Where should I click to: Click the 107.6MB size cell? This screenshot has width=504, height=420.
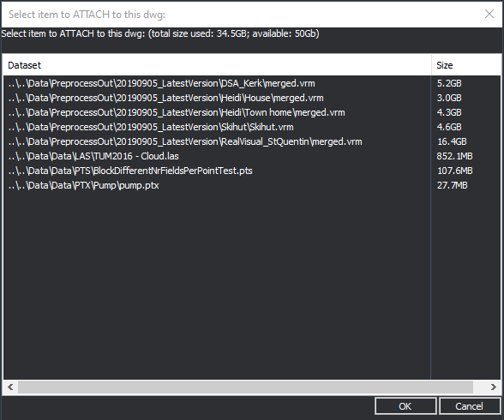coord(454,171)
